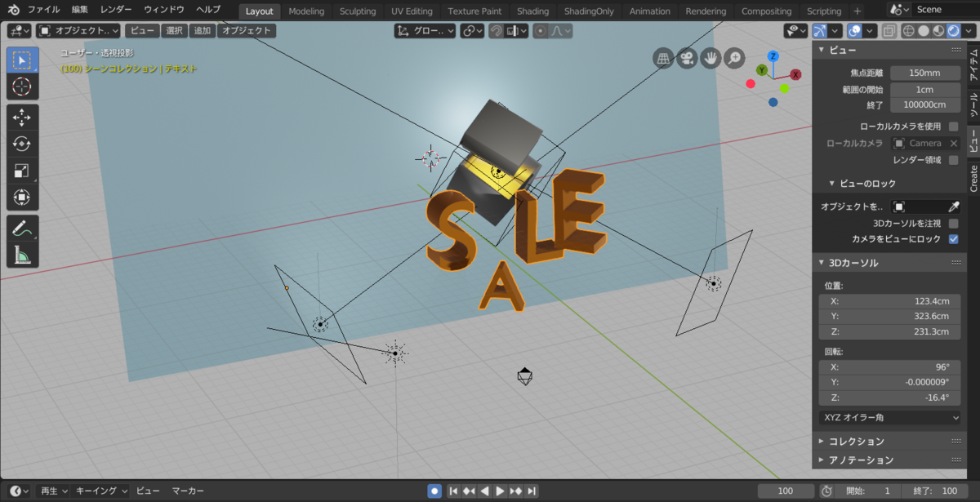Adjust 焦点距離 150mm field
The width and height of the screenshot is (980, 502).
[925, 73]
